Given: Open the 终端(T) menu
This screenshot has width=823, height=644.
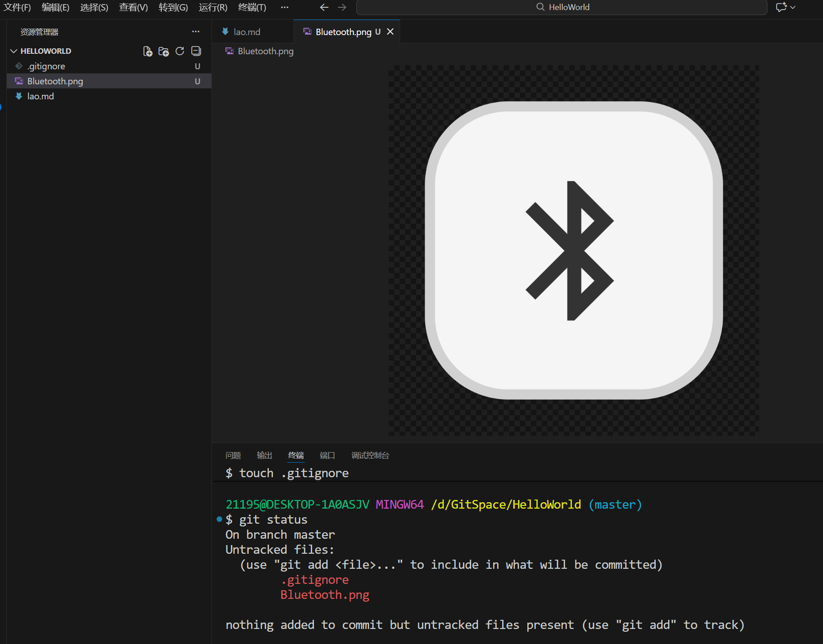Looking at the screenshot, I should [x=252, y=7].
